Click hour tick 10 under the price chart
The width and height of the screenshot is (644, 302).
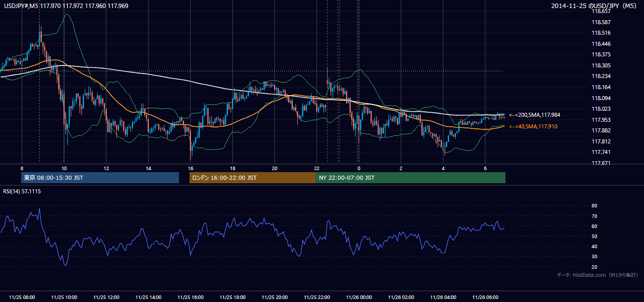[64, 168]
